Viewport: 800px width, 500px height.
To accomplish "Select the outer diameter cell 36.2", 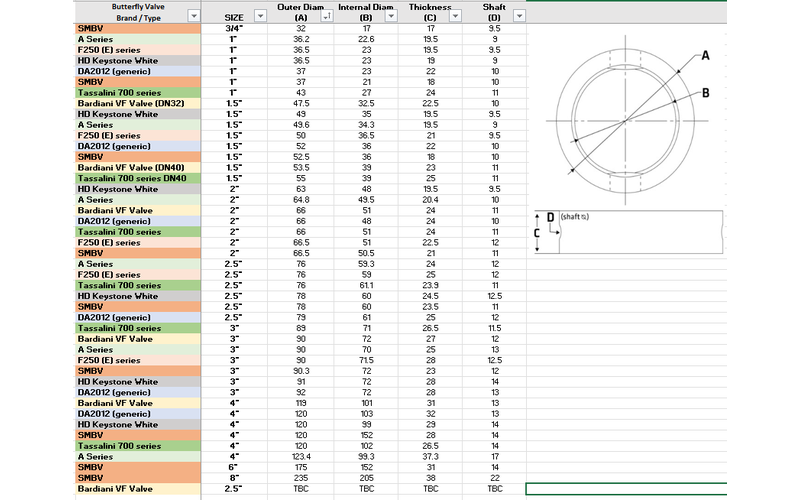I will (301, 39).
